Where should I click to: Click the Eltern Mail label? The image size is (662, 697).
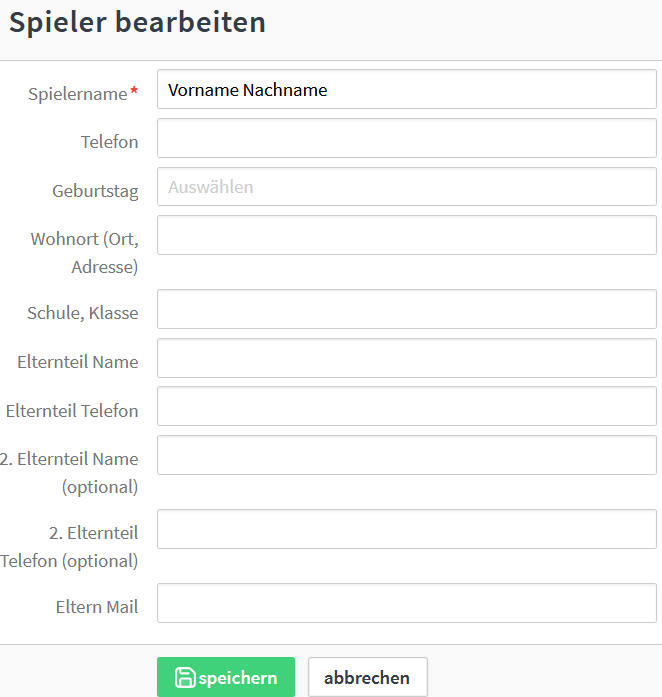tap(97, 607)
